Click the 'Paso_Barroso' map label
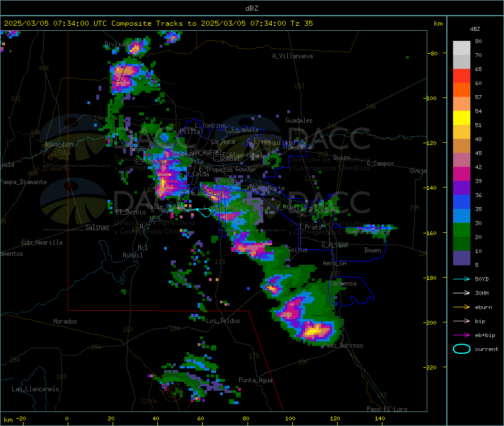The width and height of the screenshot is (504, 426). (343, 345)
